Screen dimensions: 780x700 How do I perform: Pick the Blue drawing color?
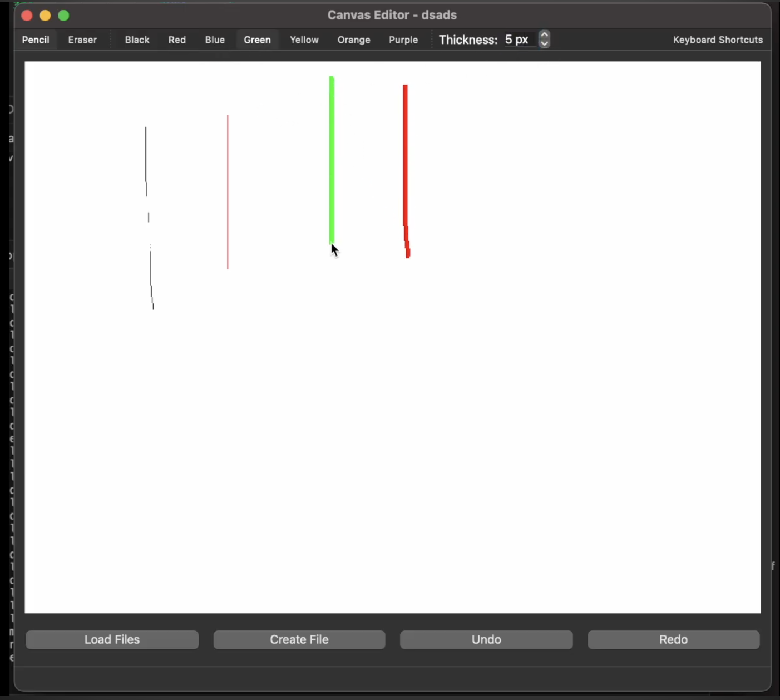214,40
